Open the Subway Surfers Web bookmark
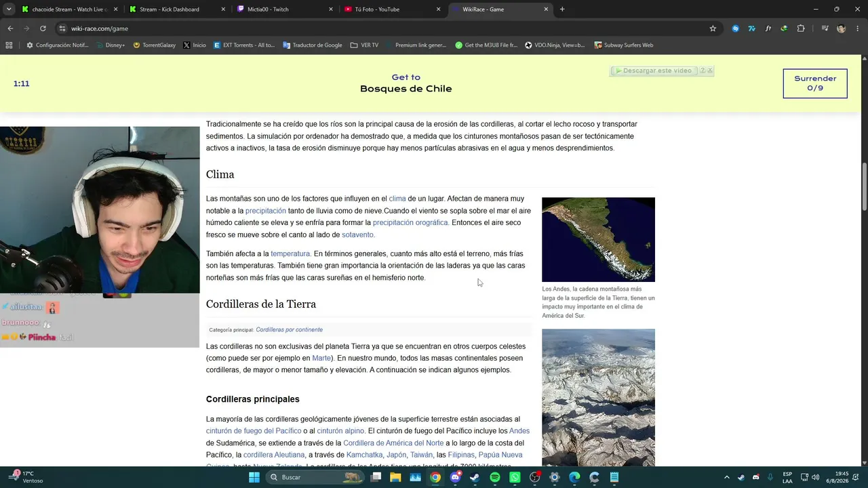 point(624,45)
